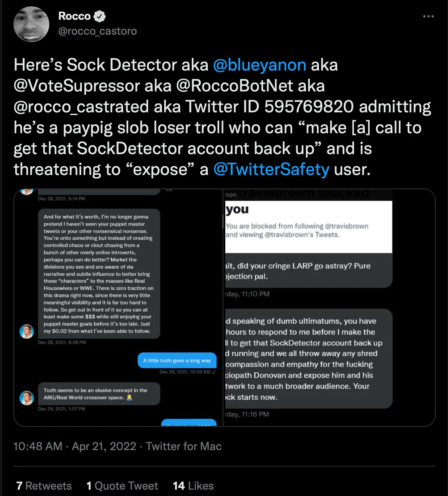448x496 pixels.
Task: Click the Rocco display name
Action: [75, 16]
